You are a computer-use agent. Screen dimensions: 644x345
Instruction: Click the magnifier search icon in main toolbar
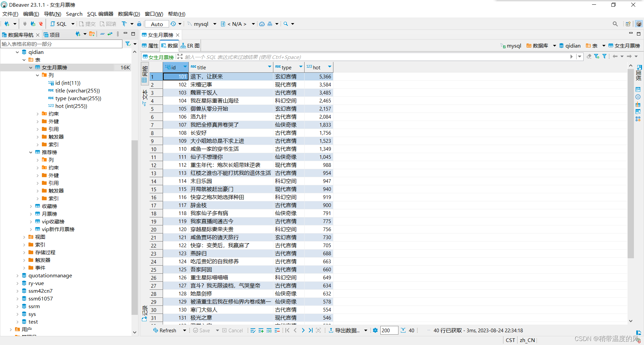tap(286, 24)
